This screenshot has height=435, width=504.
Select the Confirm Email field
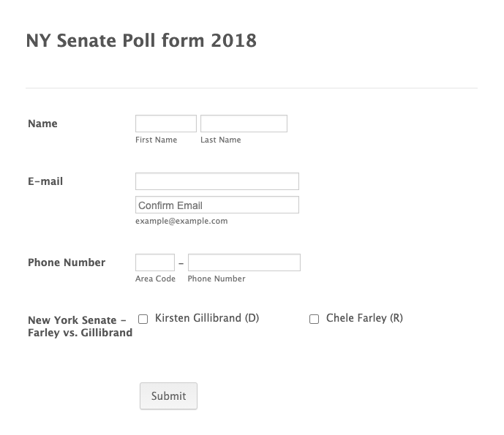(217, 205)
